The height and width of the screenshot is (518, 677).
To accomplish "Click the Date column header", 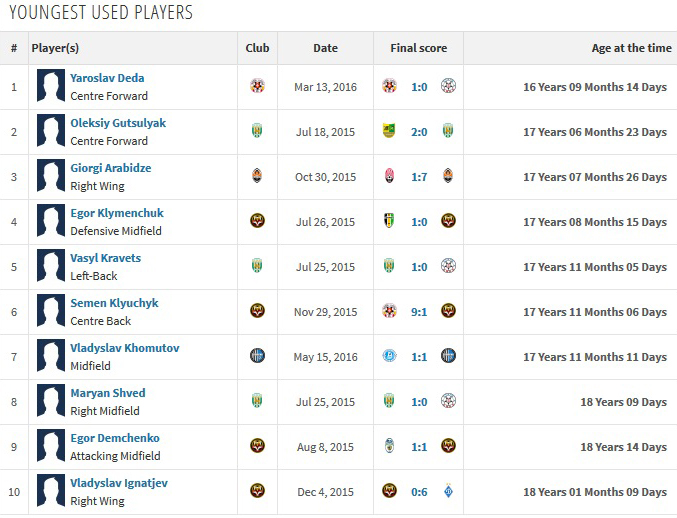I will (325, 48).
